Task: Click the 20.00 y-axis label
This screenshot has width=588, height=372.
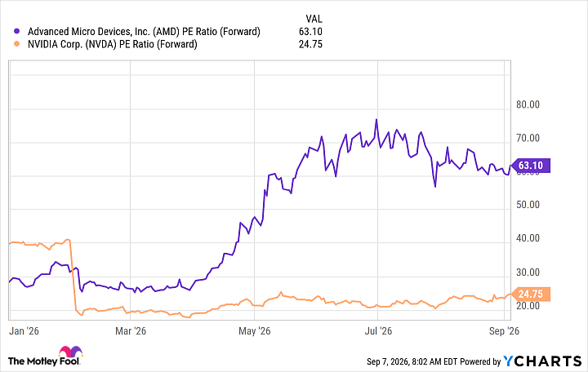Action: pos(528,306)
